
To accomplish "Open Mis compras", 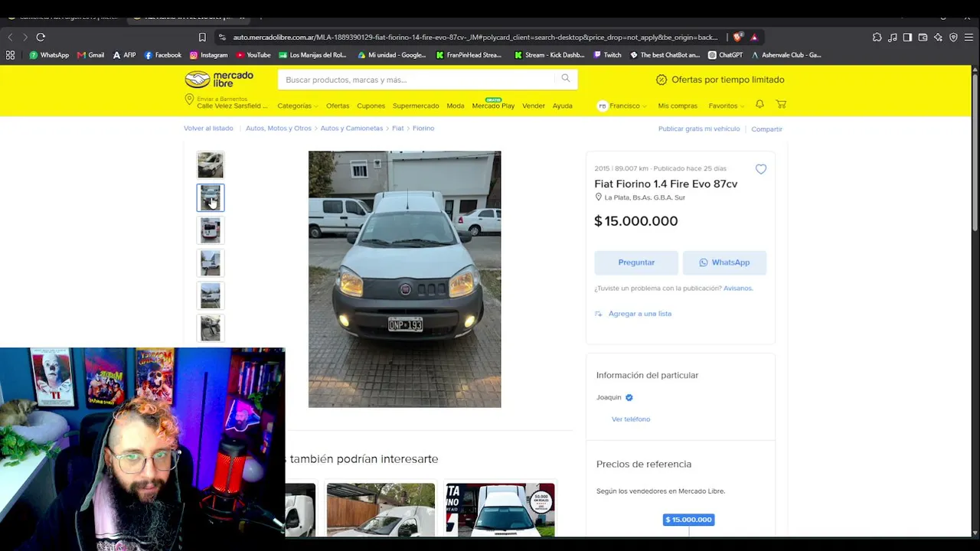I will point(678,106).
